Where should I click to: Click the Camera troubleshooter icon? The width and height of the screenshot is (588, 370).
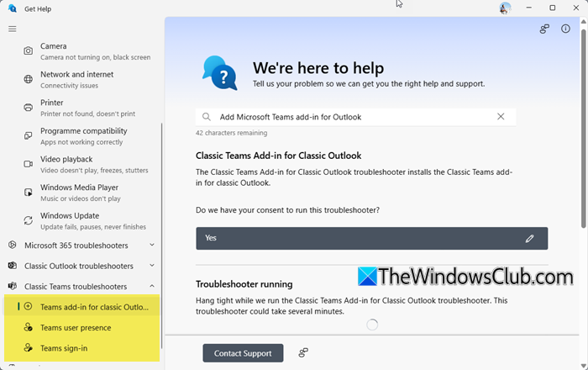point(28,50)
